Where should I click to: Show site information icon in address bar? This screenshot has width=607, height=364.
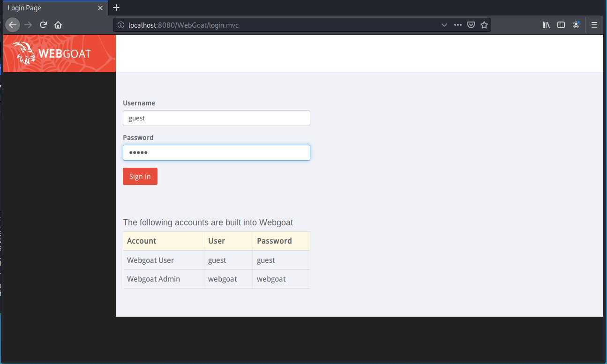120,25
